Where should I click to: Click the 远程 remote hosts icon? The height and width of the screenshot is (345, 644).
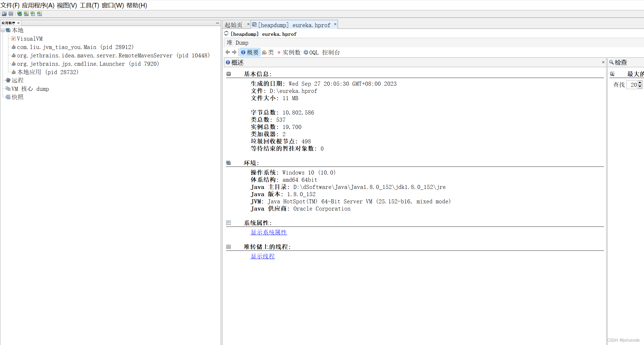coord(8,80)
